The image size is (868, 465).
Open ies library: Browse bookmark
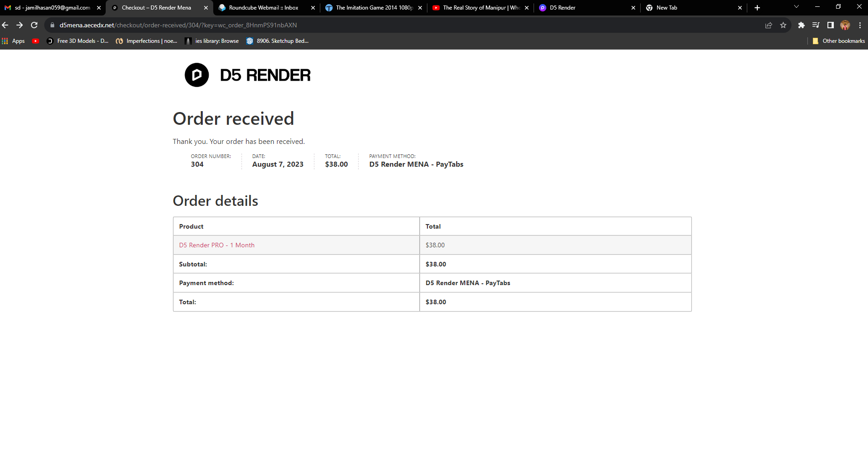coord(212,41)
